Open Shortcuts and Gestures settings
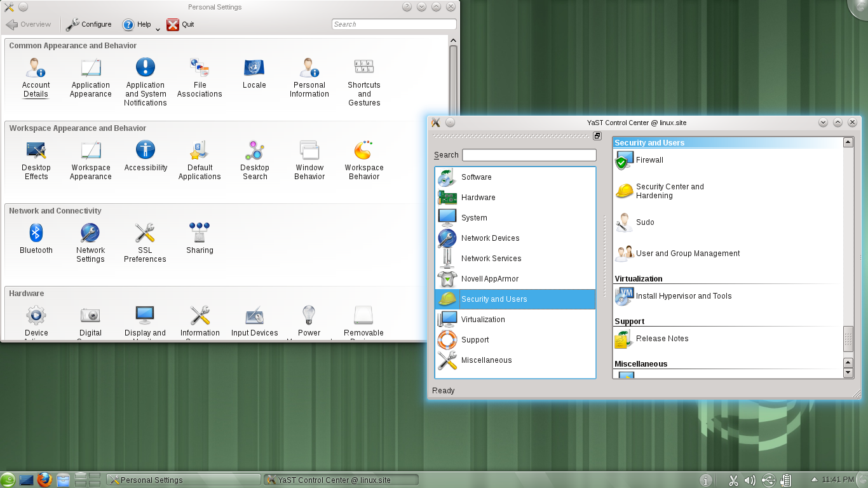The width and height of the screenshot is (868, 488). click(364, 82)
